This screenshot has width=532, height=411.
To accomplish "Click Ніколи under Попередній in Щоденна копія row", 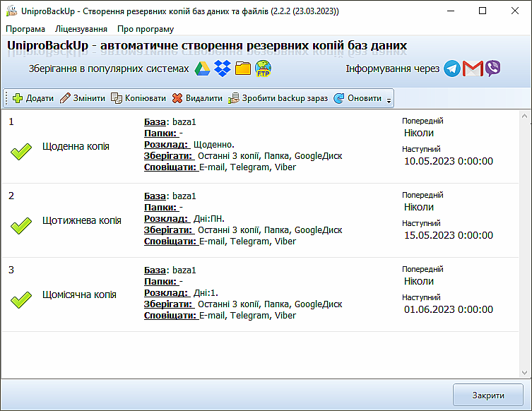I will (x=419, y=133).
